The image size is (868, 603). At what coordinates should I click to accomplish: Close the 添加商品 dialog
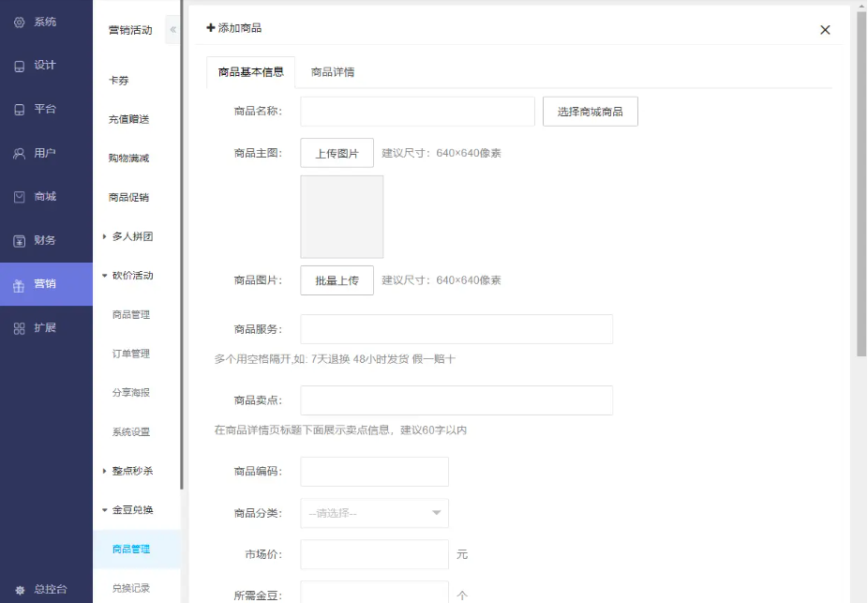point(825,30)
